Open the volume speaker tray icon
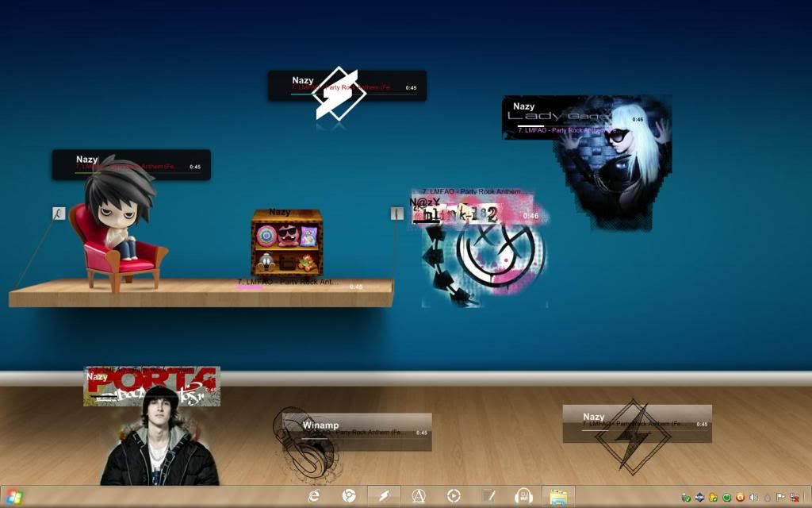The image size is (812, 508). point(753,498)
